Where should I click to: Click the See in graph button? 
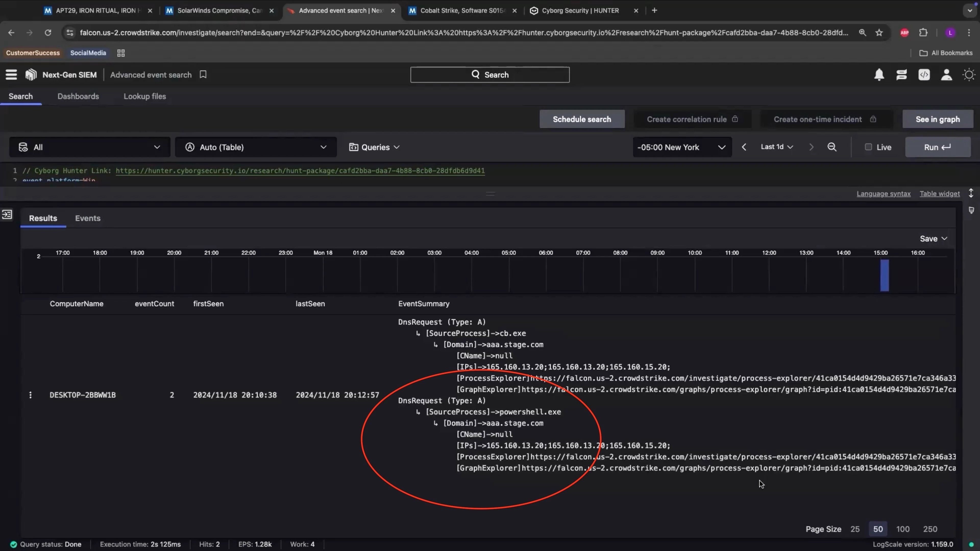(937, 119)
